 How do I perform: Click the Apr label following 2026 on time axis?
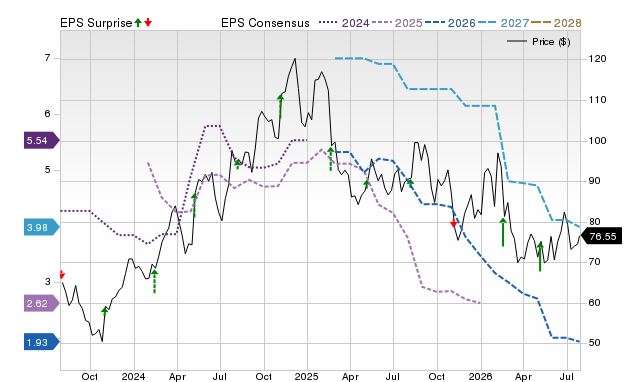523,376
